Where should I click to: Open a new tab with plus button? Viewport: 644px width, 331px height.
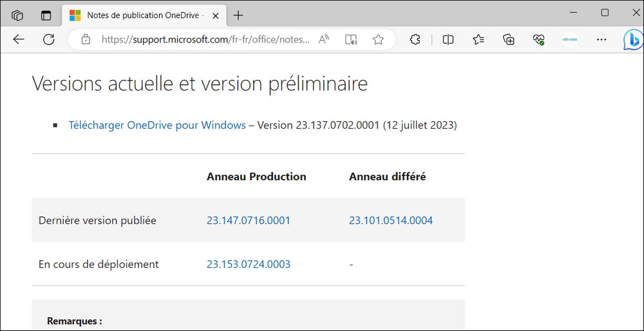click(238, 15)
